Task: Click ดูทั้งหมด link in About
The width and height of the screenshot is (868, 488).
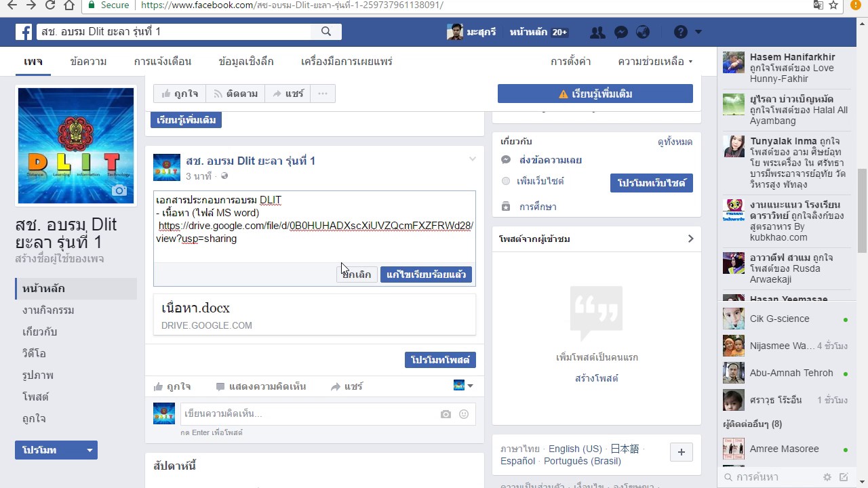Action: 675,142
